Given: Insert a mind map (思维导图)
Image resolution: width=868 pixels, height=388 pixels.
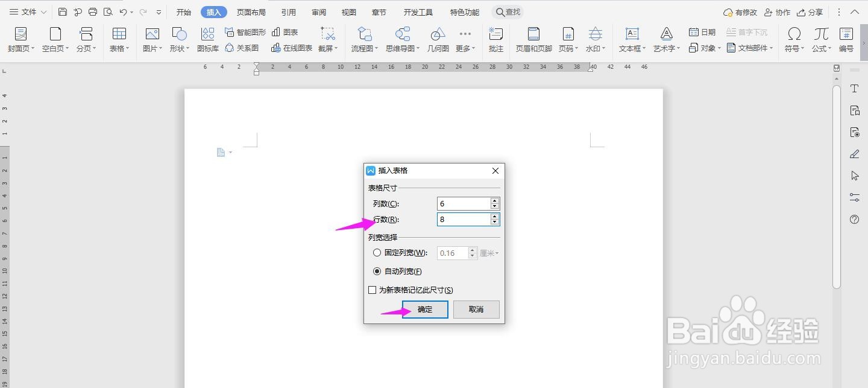Looking at the screenshot, I should [403, 39].
